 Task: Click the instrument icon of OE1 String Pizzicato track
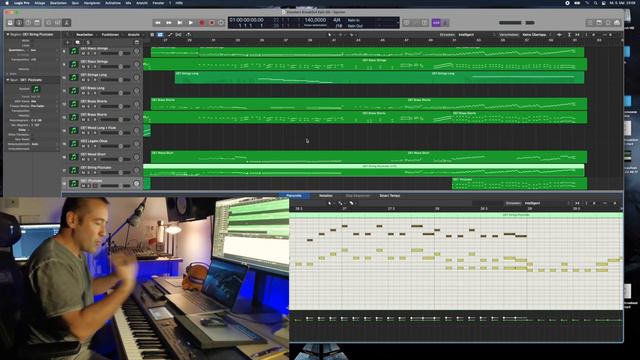pos(73,170)
